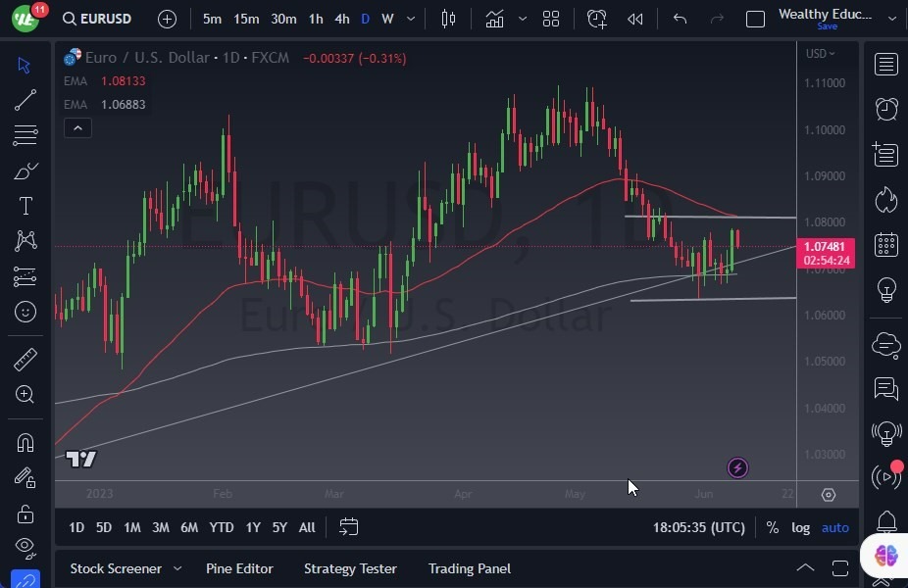Activate Bar Replay mode
Screen dimensions: 908x588
point(634,19)
